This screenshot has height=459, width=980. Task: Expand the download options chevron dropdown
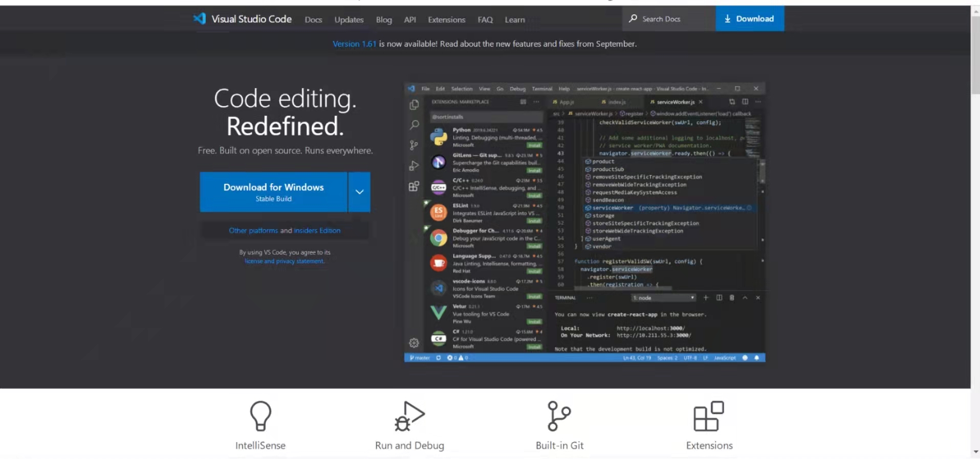(360, 192)
